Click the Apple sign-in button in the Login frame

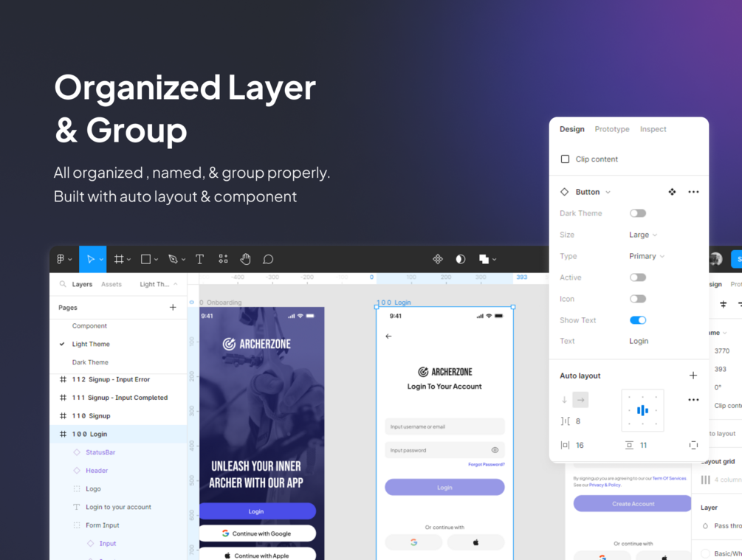pos(475,542)
